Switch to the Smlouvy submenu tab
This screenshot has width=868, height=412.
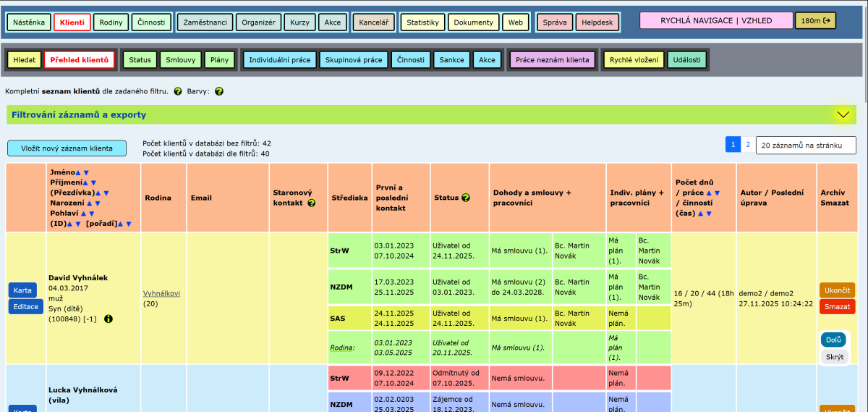coord(180,60)
